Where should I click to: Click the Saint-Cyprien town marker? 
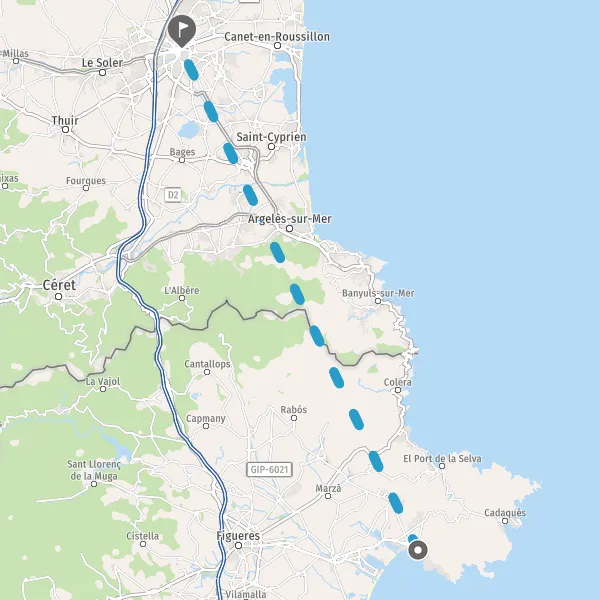271,147
